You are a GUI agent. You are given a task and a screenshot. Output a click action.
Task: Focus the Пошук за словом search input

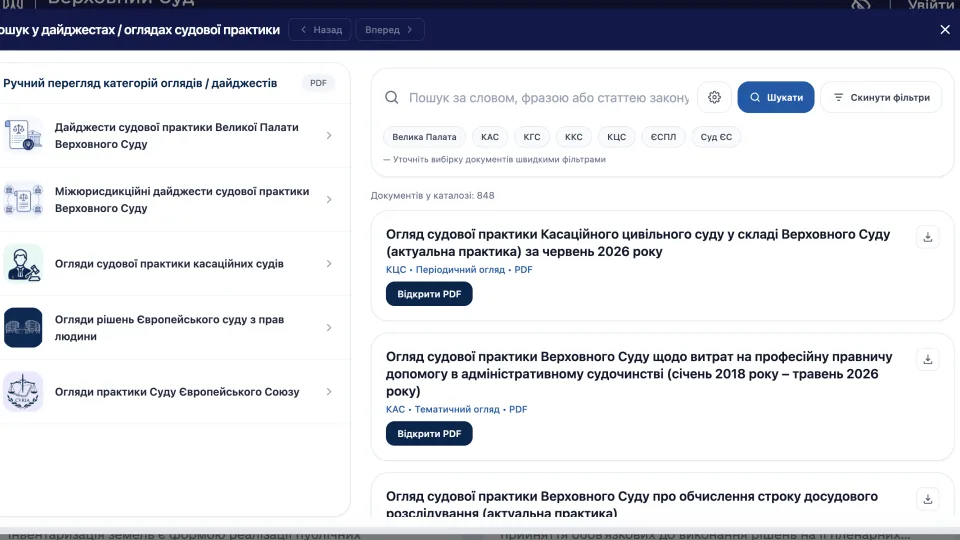(x=549, y=97)
